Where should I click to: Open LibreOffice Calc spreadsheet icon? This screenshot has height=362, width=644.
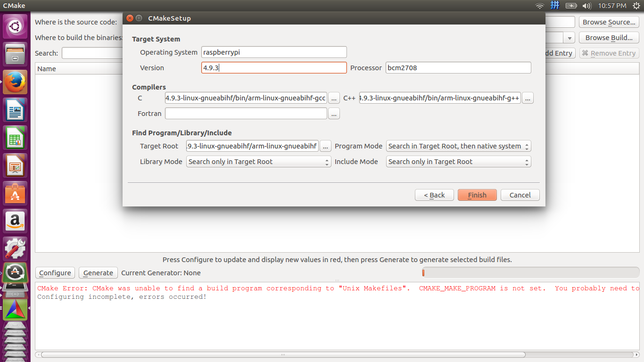tap(15, 138)
